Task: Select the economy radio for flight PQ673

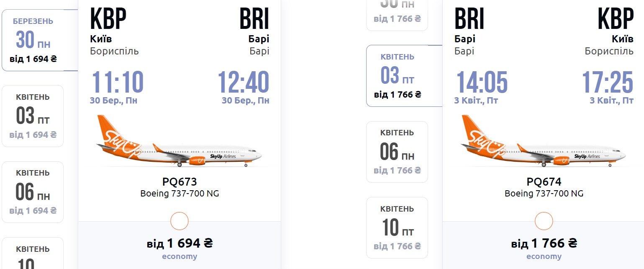Action: click(180, 221)
